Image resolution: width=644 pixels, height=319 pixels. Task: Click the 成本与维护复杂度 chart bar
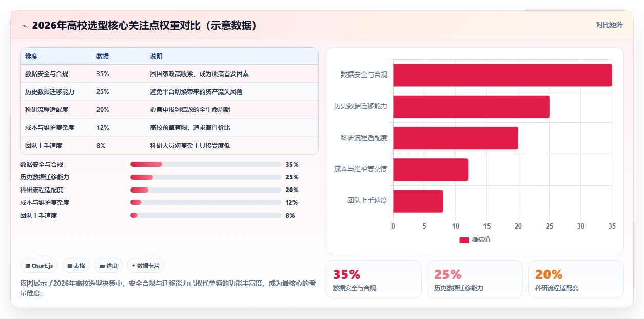431,170
